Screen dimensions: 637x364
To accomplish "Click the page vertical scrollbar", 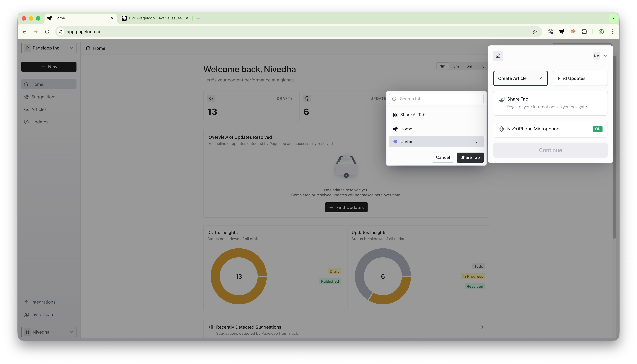I will pyautogui.click(x=614, y=148).
